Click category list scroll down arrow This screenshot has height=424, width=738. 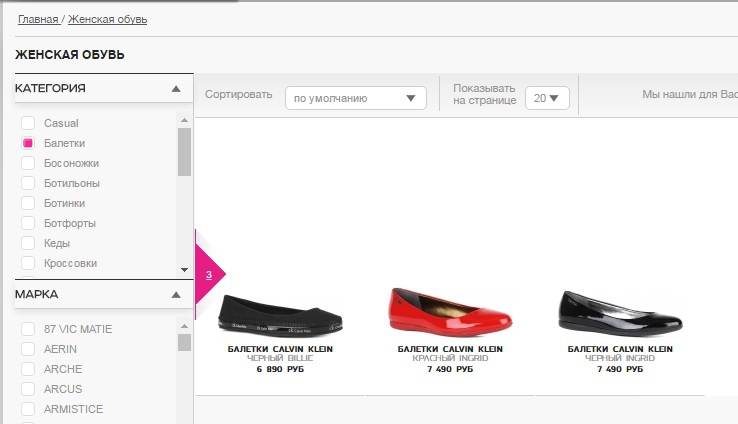point(184,270)
